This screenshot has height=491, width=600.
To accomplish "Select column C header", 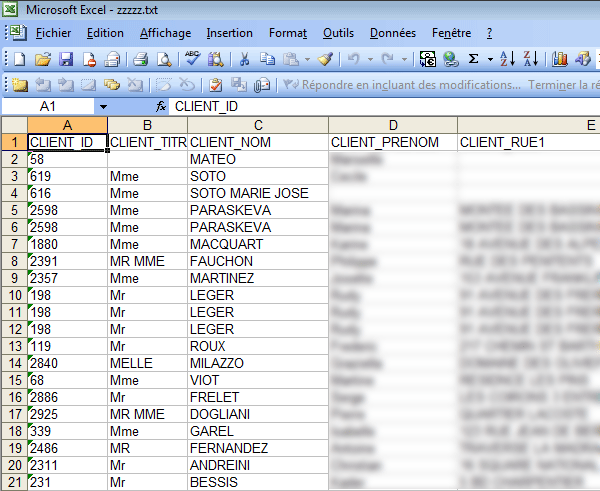I will [x=258, y=125].
